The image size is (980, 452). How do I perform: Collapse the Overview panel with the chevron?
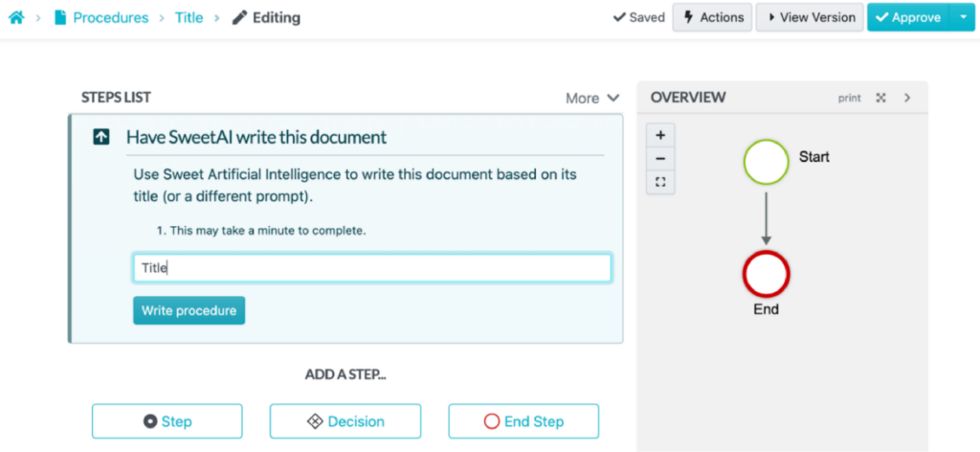click(x=907, y=98)
